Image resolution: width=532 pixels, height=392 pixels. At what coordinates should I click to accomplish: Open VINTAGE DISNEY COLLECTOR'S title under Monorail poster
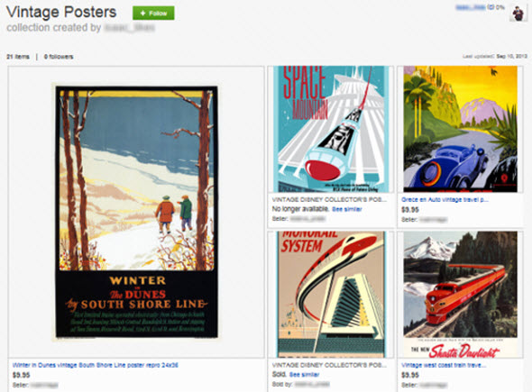point(329,365)
